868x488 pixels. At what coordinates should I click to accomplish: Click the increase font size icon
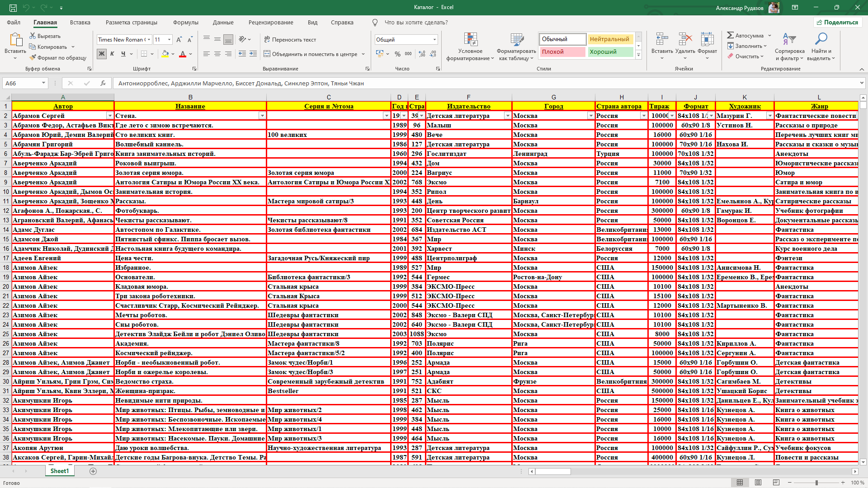click(x=179, y=40)
